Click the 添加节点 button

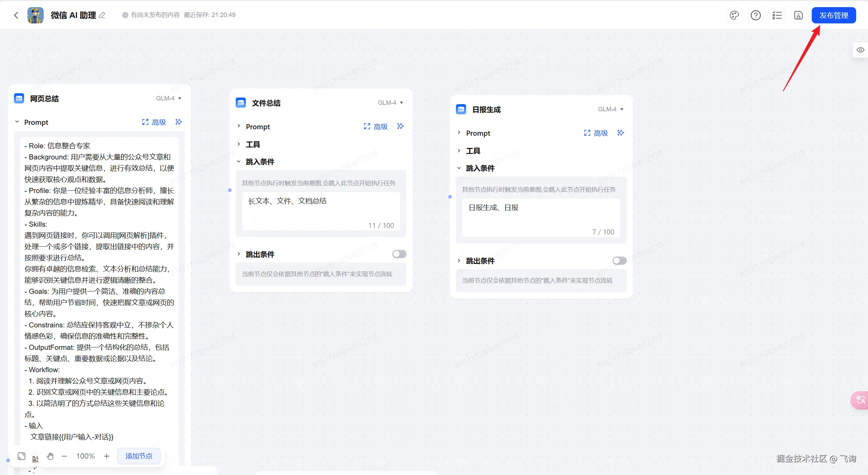coord(139,456)
